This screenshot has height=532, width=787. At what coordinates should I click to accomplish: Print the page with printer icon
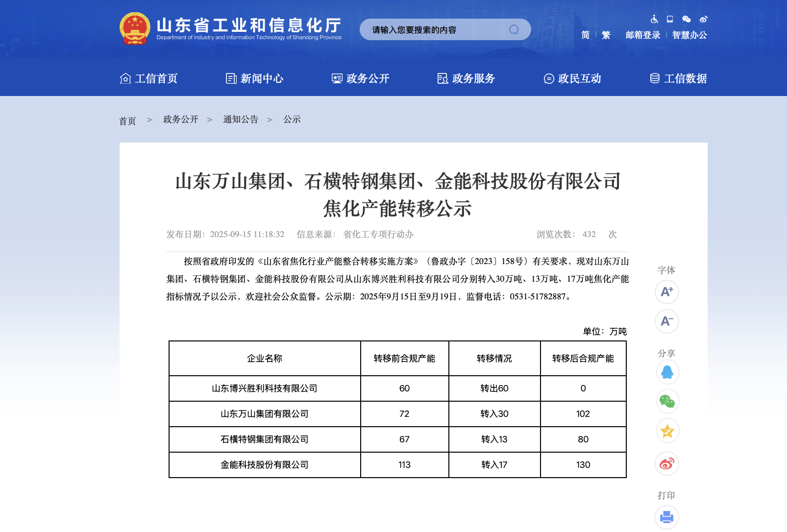pos(667,517)
